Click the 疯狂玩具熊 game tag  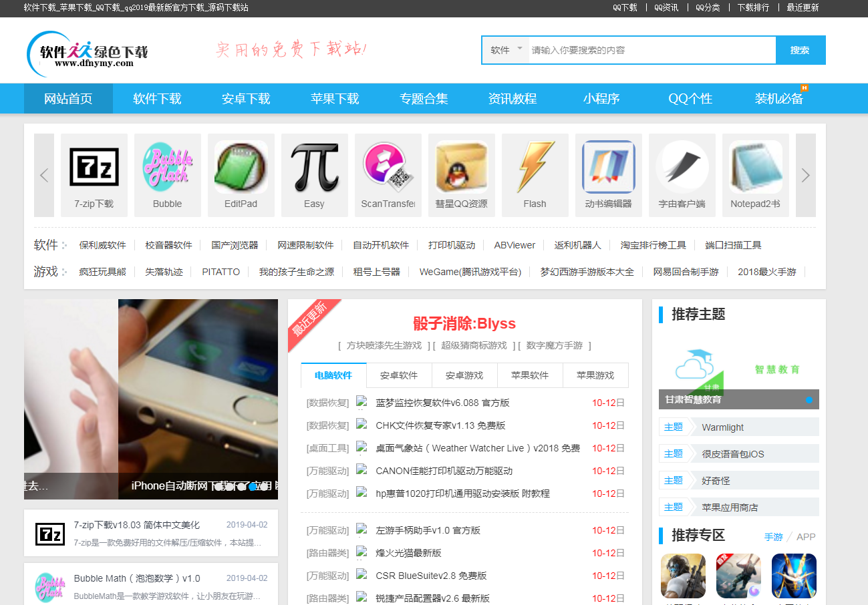pyautogui.click(x=102, y=272)
